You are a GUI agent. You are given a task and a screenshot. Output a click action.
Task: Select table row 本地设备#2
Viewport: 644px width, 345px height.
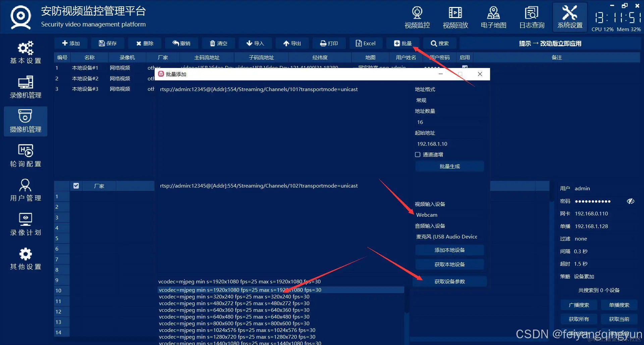(104, 78)
